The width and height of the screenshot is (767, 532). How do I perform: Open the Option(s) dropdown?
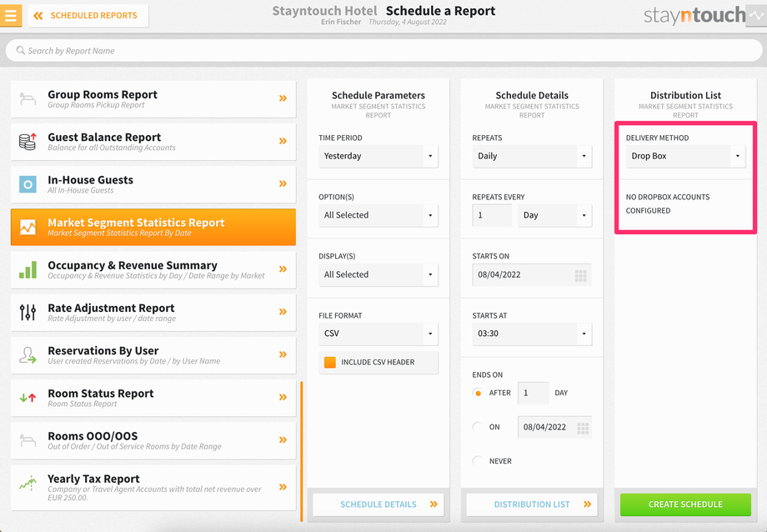click(x=378, y=215)
